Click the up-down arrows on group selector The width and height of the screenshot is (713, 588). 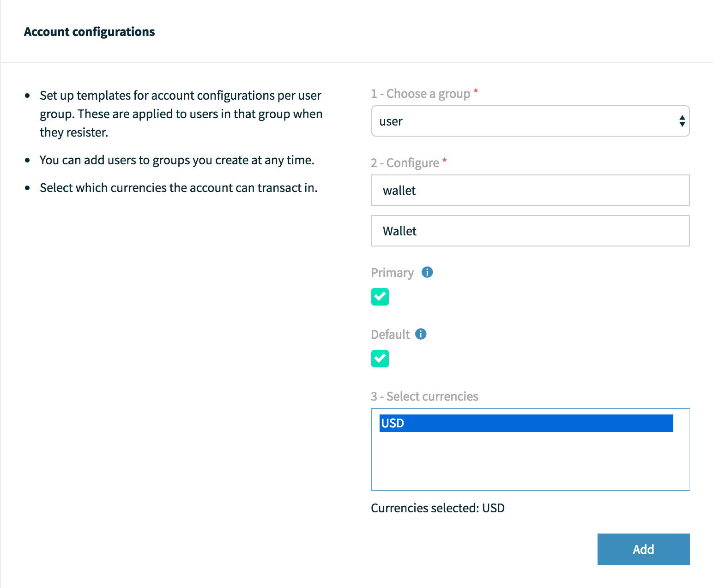682,121
